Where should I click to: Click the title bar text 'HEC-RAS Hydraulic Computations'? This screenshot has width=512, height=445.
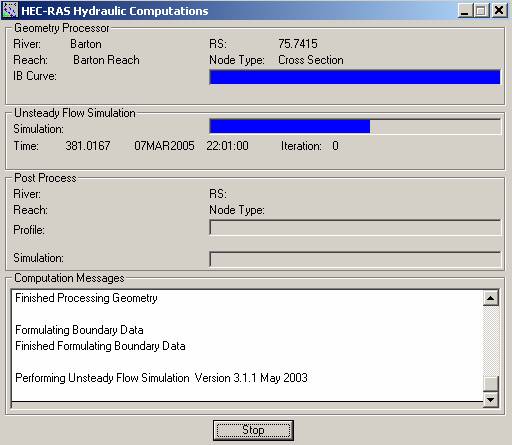point(115,11)
